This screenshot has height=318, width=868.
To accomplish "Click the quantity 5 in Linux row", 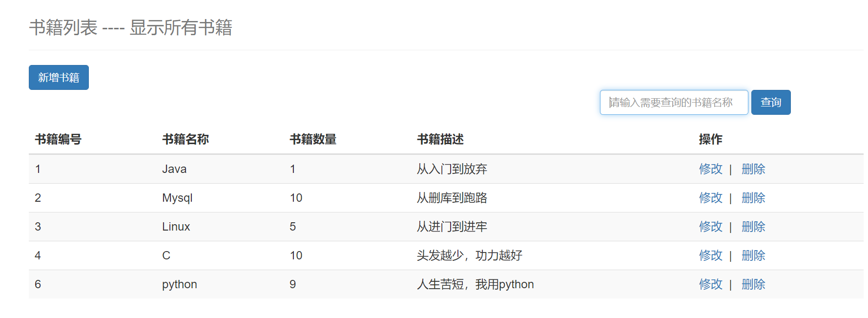I will pos(293,227).
